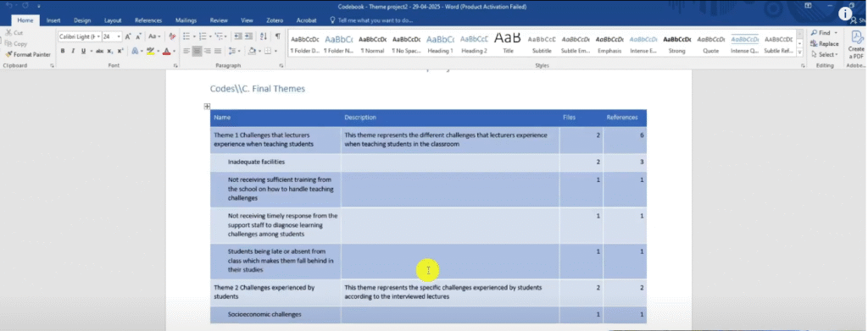Viewport: 868px width, 331px height.
Task: Open the font size dropdown
Action: [119, 36]
